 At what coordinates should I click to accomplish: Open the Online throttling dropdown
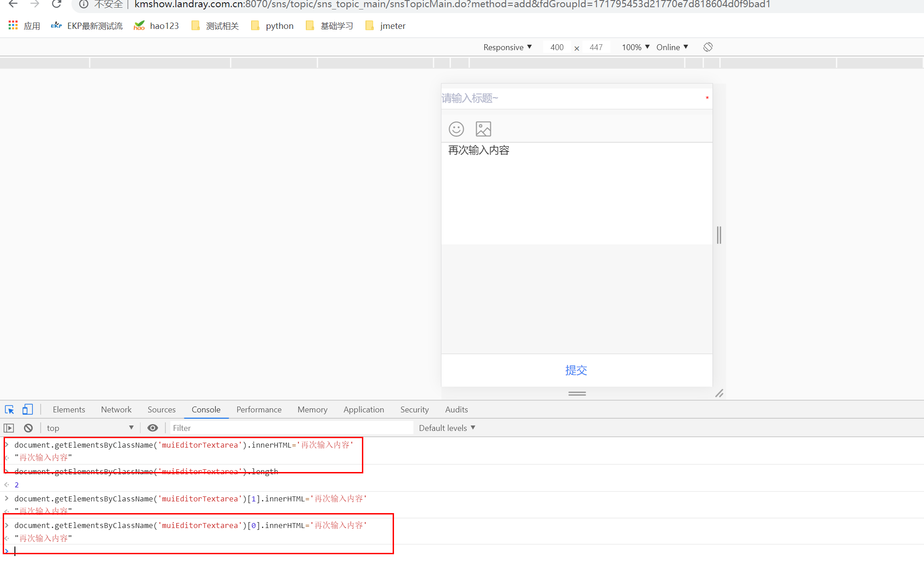coord(672,47)
